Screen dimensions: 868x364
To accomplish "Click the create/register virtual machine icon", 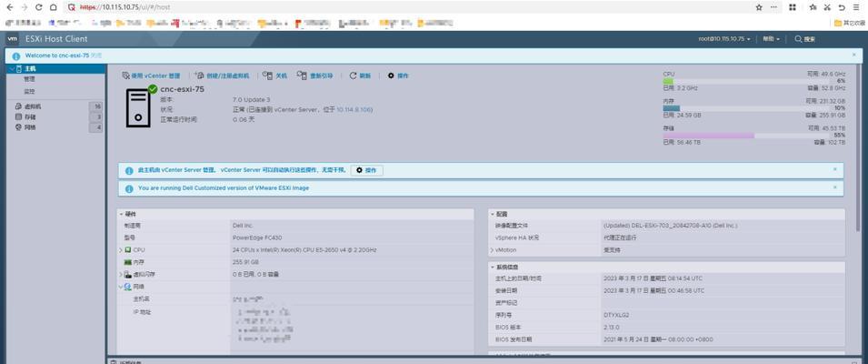I will (x=199, y=76).
